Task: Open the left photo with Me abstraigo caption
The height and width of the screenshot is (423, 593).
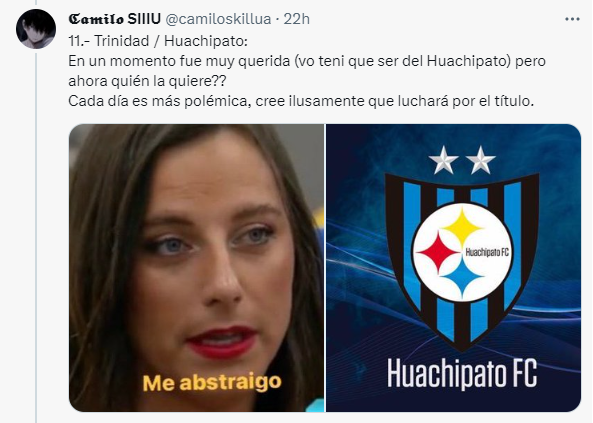Action: 196,268
